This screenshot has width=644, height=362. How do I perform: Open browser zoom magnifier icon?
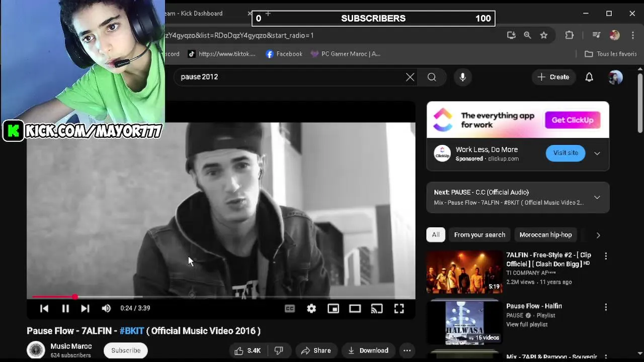[527, 35]
